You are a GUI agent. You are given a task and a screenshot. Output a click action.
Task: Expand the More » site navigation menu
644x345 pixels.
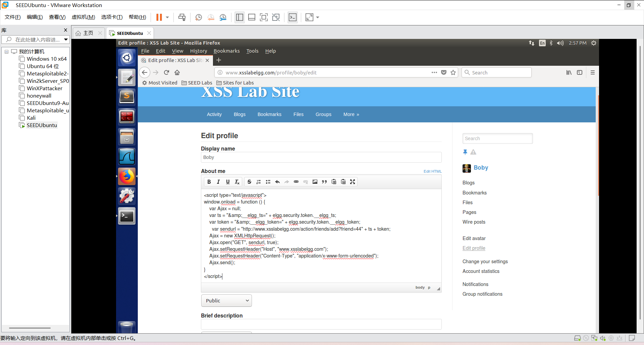click(x=351, y=114)
